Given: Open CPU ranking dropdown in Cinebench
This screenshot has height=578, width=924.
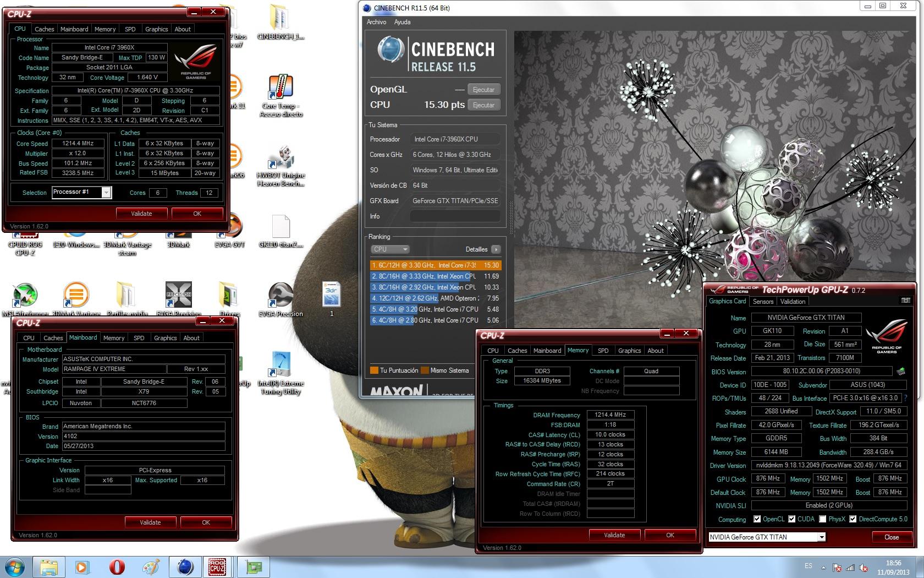Looking at the screenshot, I should (390, 249).
